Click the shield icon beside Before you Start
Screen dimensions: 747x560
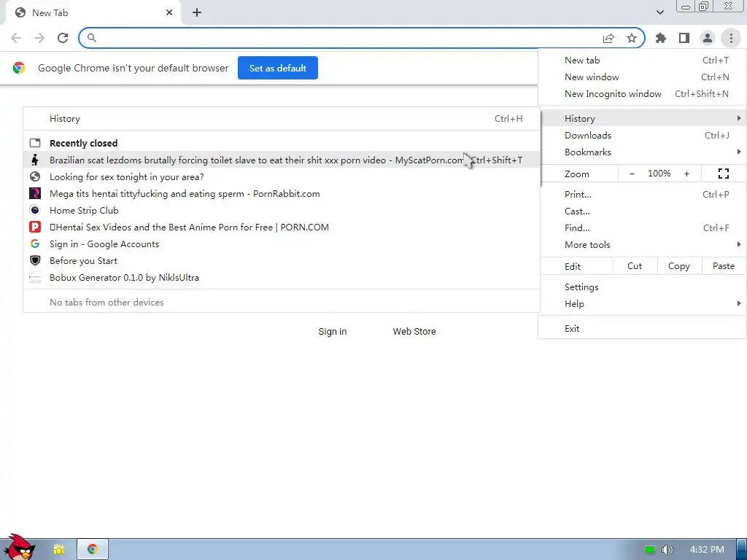pyautogui.click(x=35, y=260)
